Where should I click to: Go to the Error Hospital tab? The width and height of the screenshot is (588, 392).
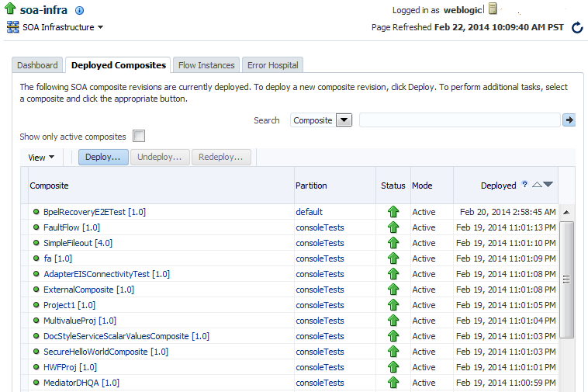[272, 65]
